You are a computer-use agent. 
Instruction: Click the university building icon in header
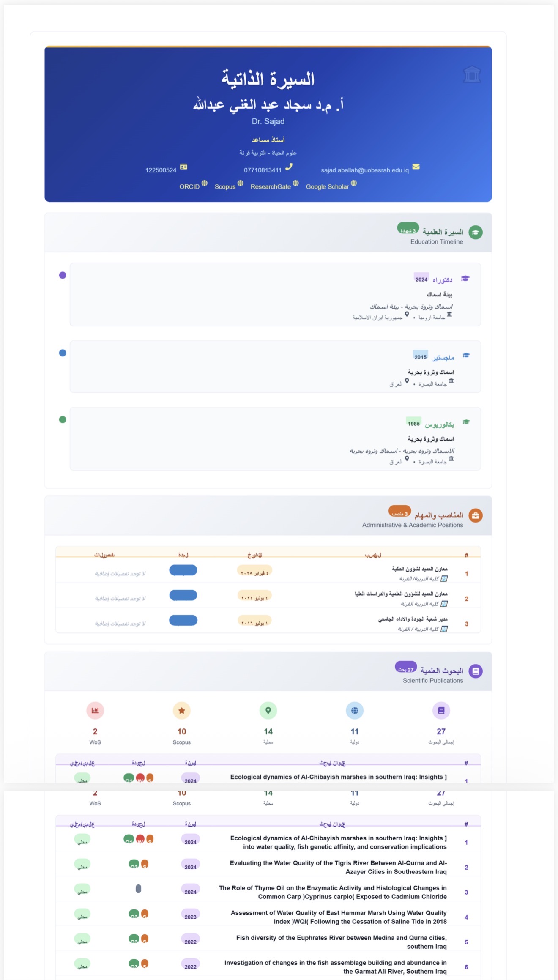coord(472,74)
